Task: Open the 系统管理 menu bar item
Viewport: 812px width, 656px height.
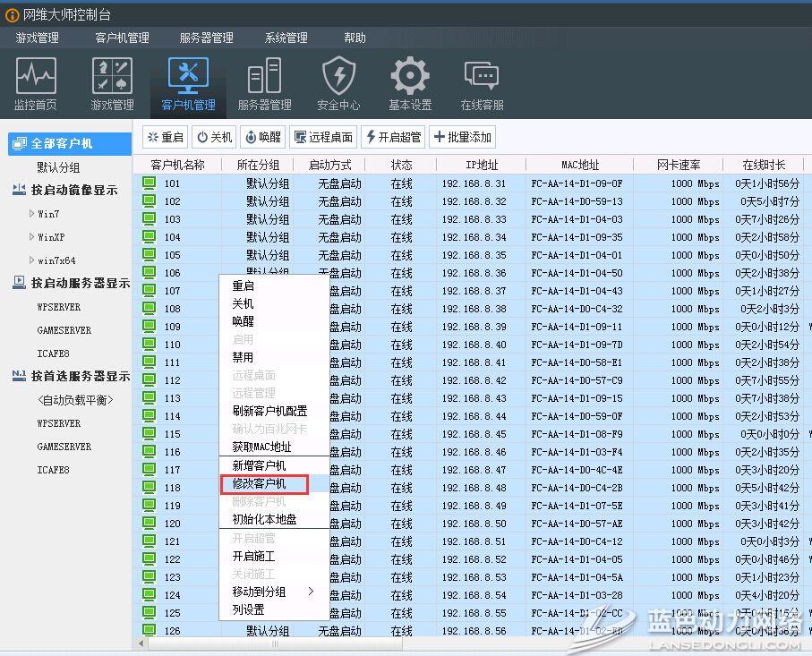Action: click(x=286, y=38)
